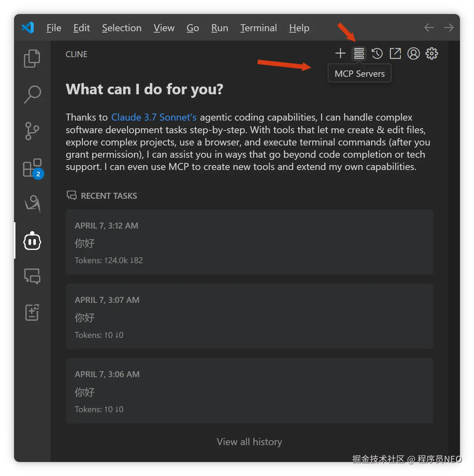Open Cline account profile icon
474x476 pixels.
414,53
